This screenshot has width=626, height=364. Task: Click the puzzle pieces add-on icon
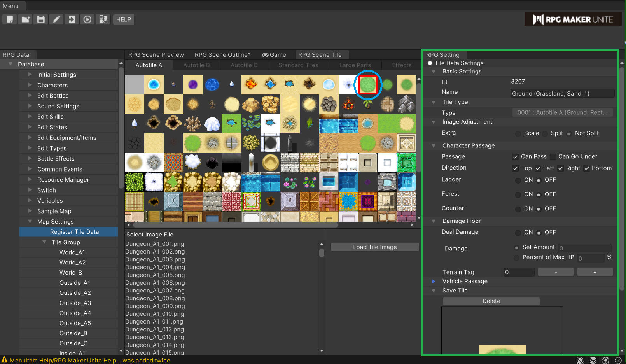(103, 19)
